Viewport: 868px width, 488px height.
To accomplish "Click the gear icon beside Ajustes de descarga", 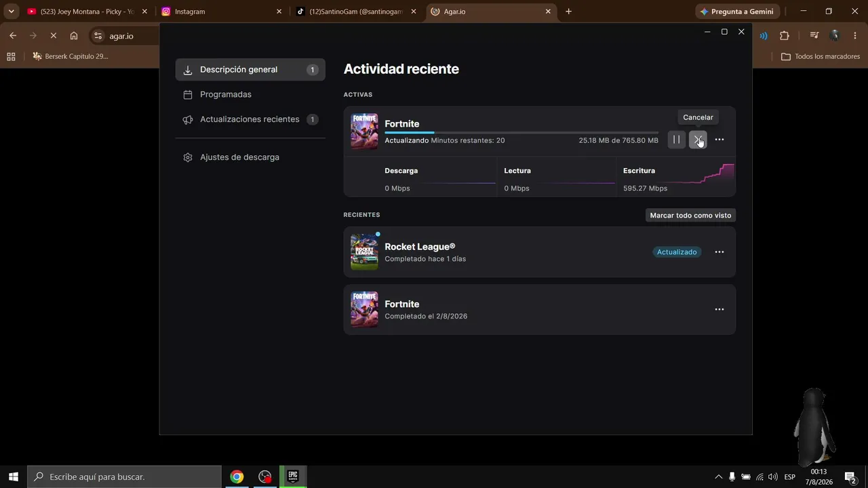I will [188, 157].
